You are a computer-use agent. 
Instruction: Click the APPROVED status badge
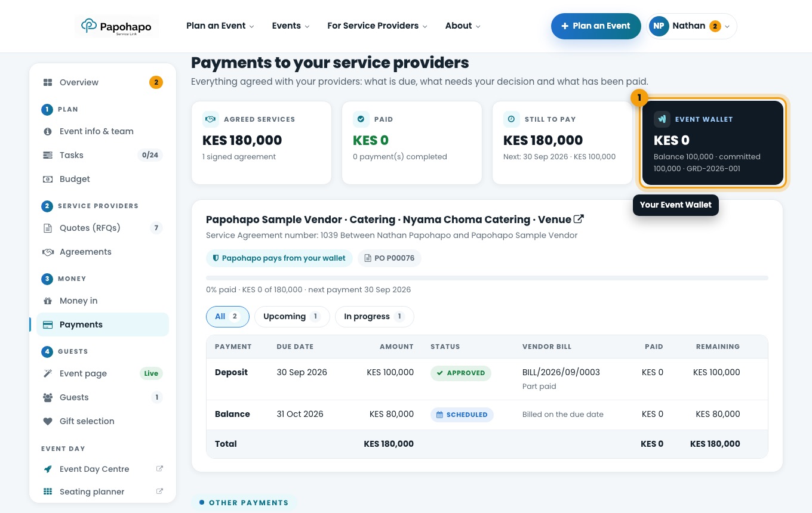[461, 373]
